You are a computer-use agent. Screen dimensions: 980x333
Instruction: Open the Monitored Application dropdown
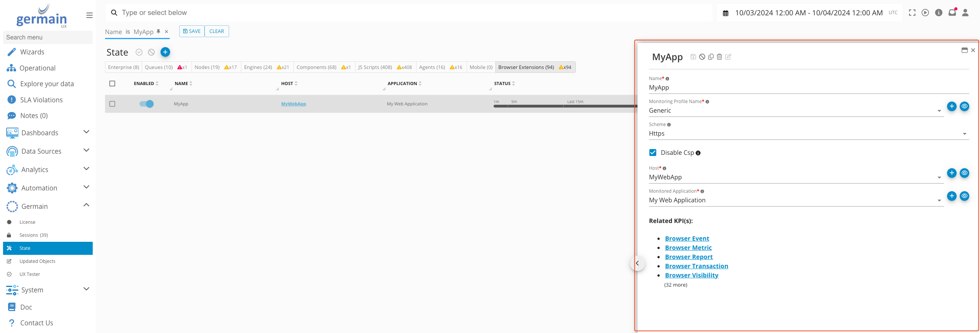point(795,200)
